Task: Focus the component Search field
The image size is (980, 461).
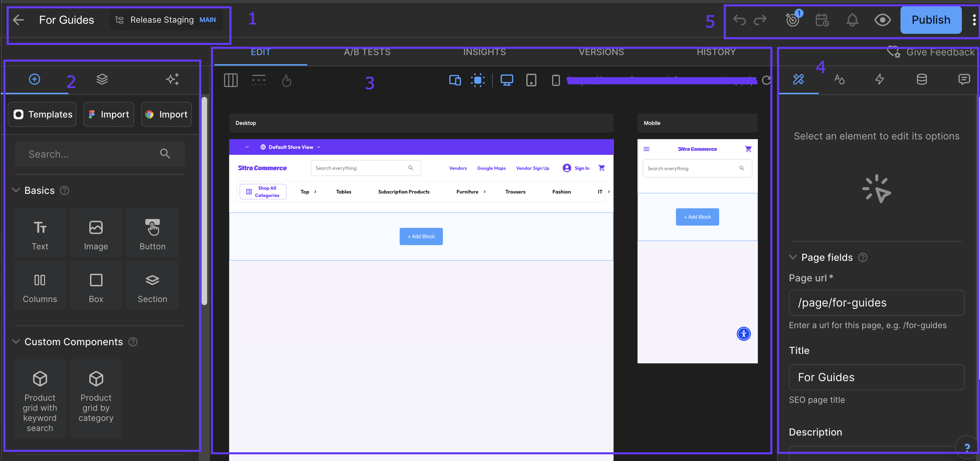Action: coord(100,154)
